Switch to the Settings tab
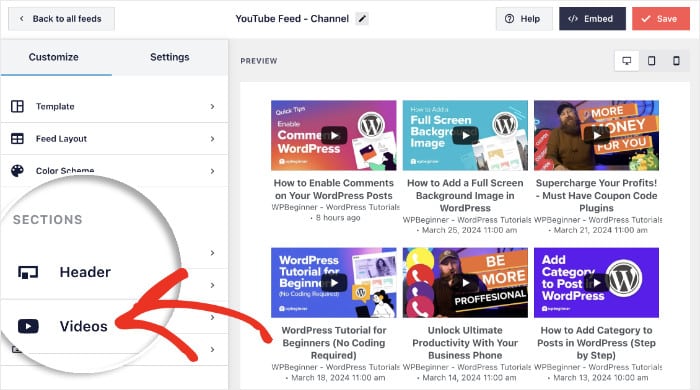Viewport: 700px width, 390px height. [170, 57]
